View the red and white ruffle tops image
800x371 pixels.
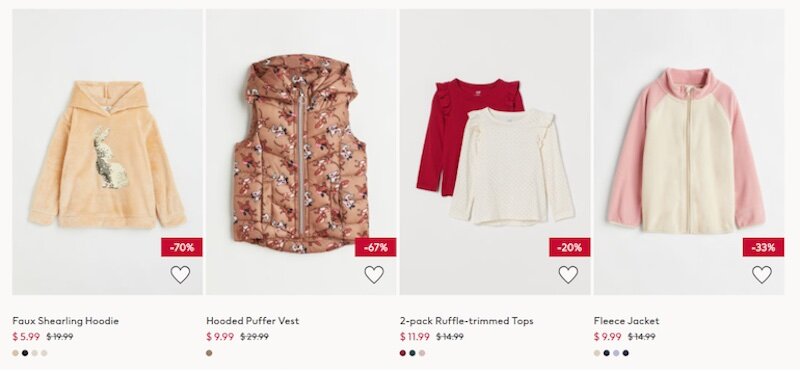(x=495, y=152)
